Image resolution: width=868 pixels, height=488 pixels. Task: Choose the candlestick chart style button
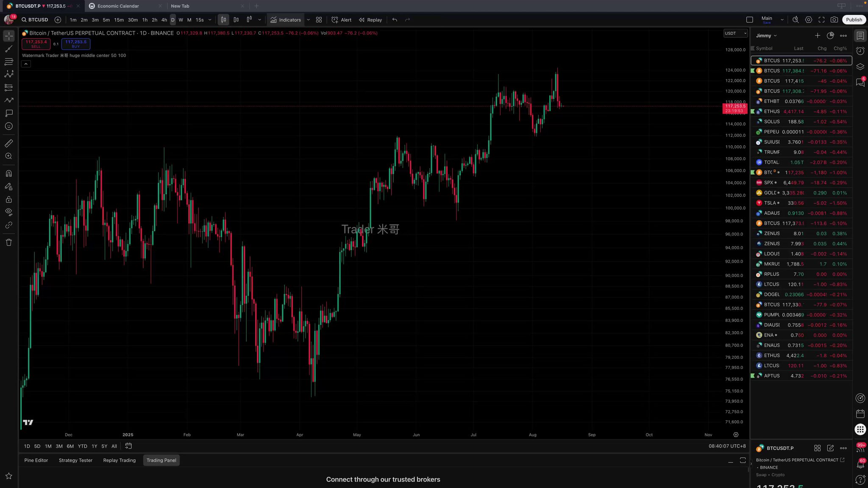(223, 20)
